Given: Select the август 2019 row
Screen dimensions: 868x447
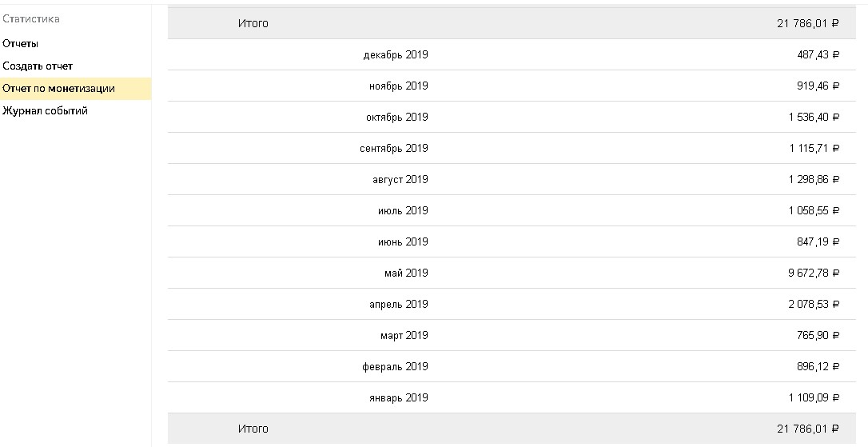Looking at the screenshot, I should pos(511,179).
